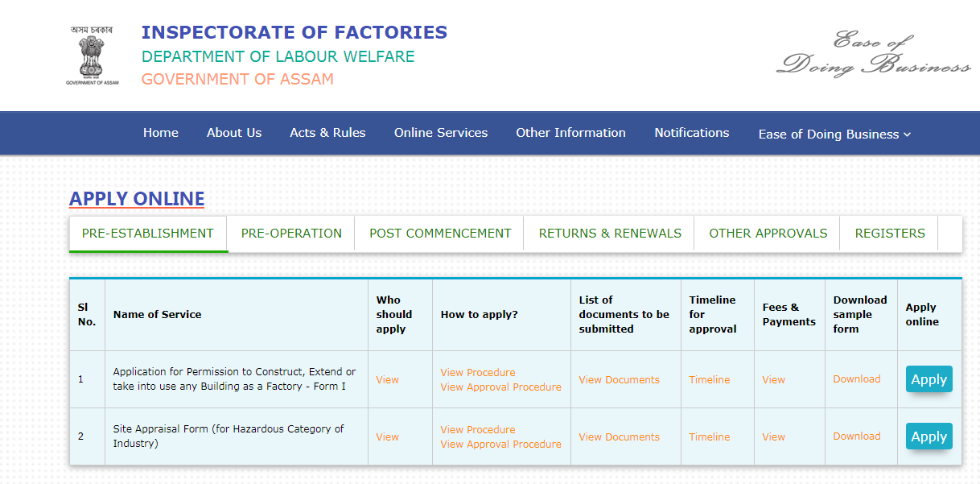Switch to the OTHER APPROVALS tab
The image size is (980, 484).
pos(767,233)
